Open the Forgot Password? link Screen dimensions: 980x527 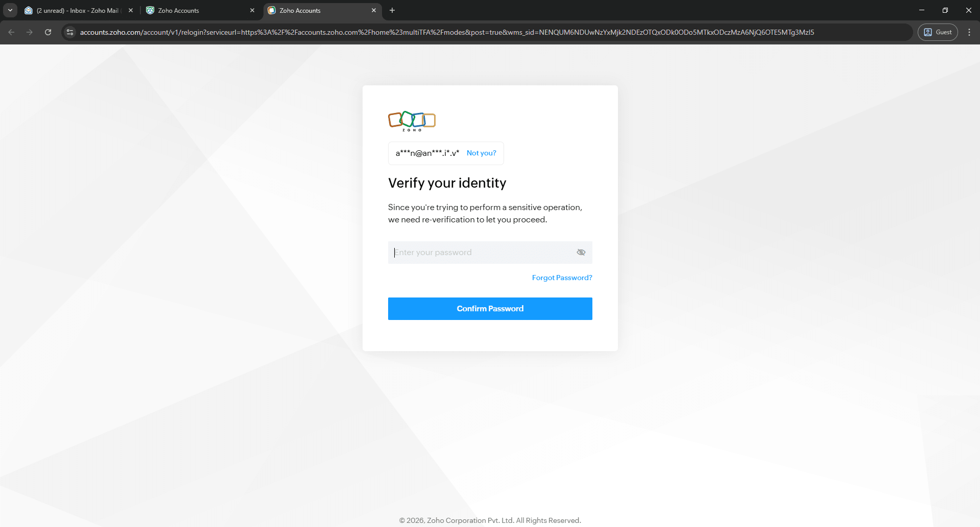click(562, 278)
